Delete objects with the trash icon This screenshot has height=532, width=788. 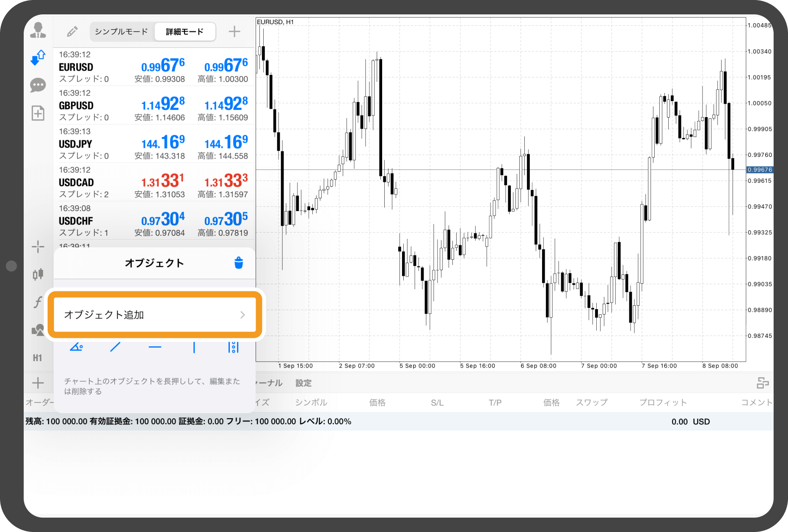coord(239,263)
